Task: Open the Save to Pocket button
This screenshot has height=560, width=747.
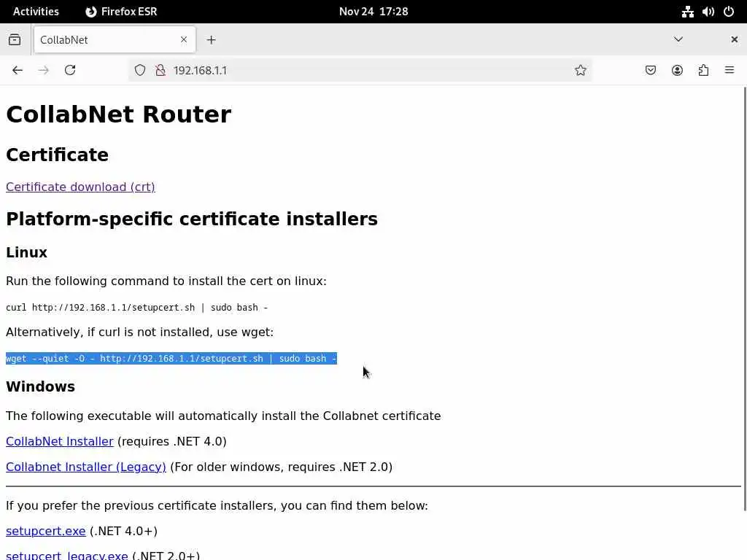Action: (x=650, y=71)
